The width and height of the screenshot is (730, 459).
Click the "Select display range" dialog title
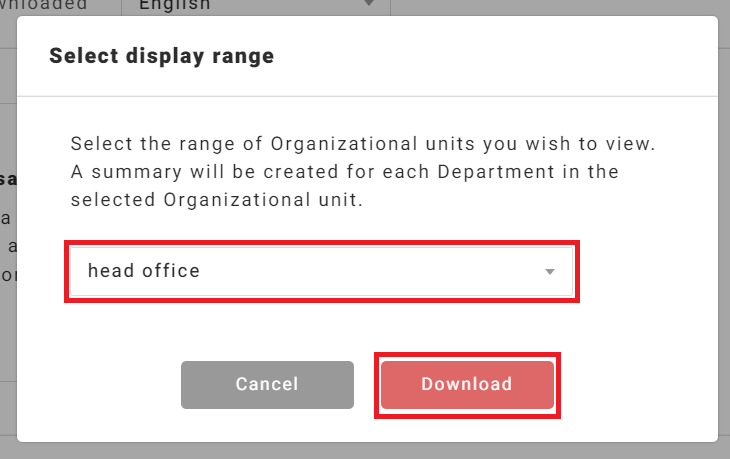pos(162,56)
